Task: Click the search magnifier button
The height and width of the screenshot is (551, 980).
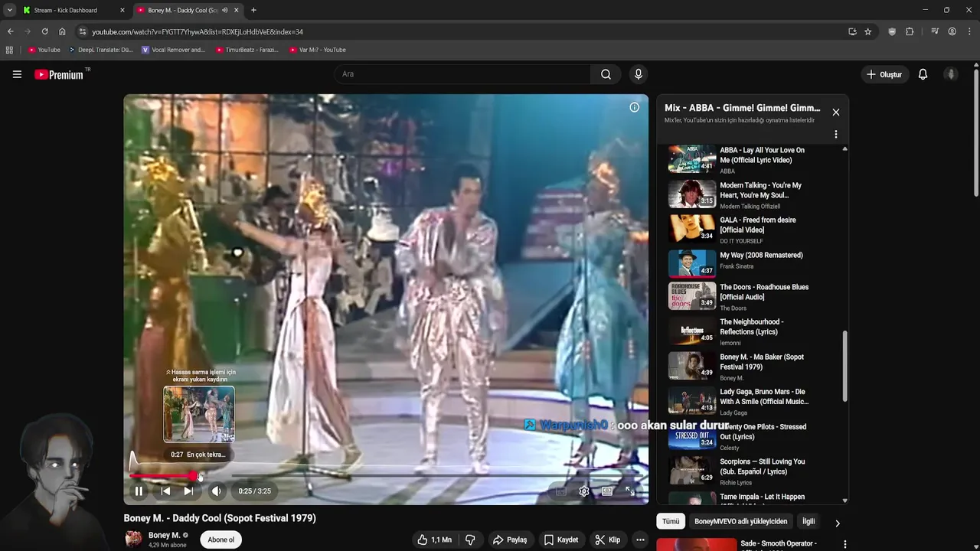Action: click(606, 74)
